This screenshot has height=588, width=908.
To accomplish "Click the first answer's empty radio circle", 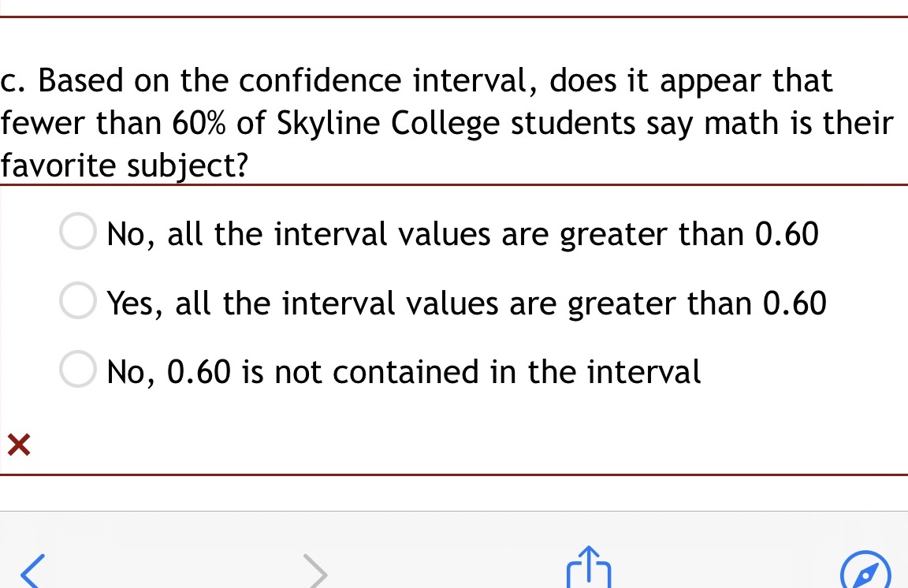I will click(77, 231).
